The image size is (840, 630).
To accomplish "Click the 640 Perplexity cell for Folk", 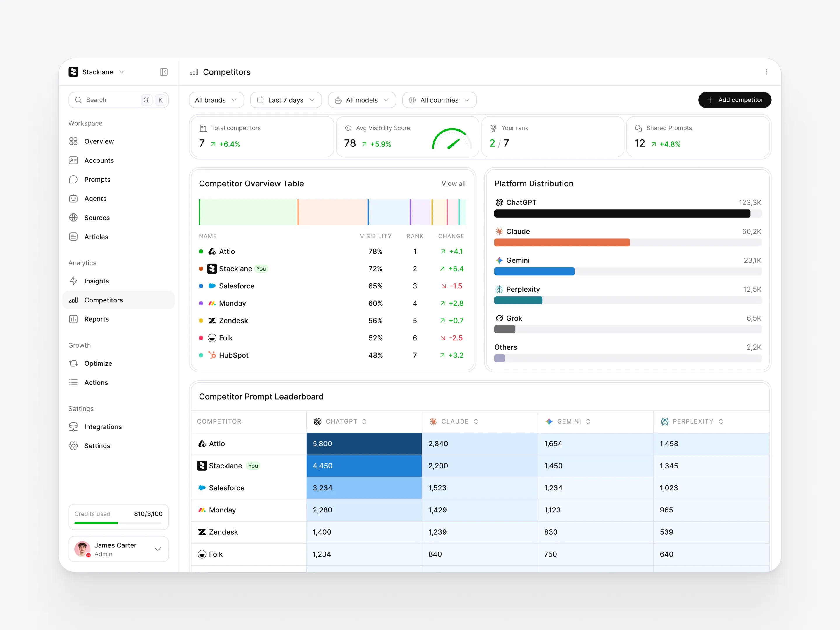I will click(711, 554).
